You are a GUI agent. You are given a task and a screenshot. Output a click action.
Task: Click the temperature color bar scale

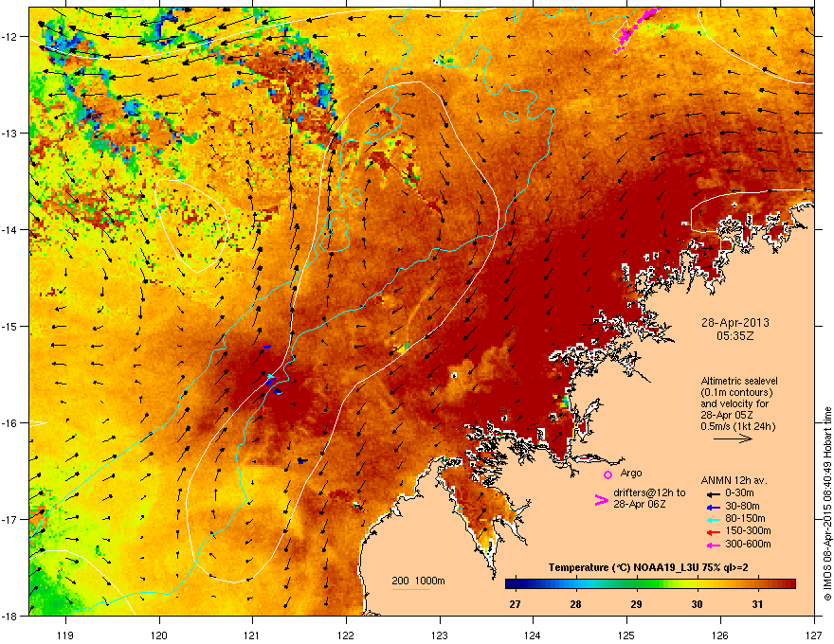point(650,583)
